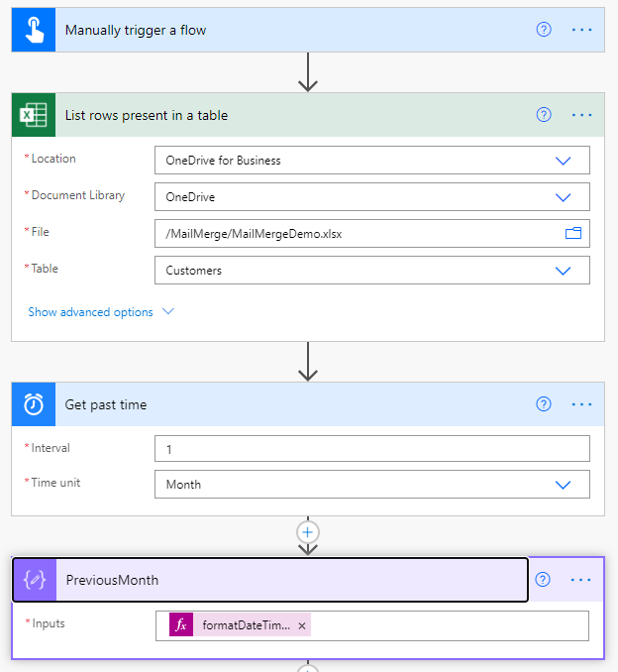Open the Location dropdown

coord(563,161)
